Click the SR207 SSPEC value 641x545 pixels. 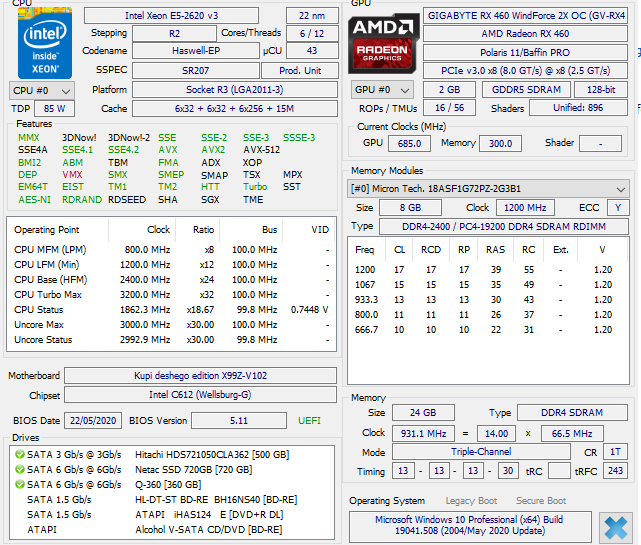(x=195, y=71)
